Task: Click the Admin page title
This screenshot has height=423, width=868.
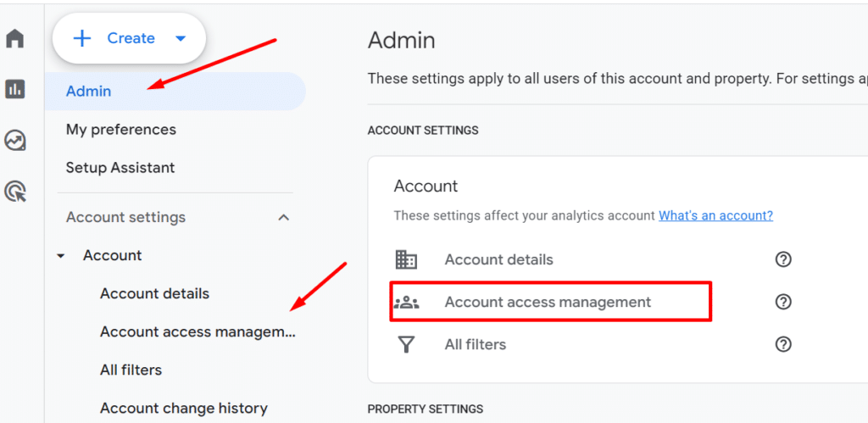Action: (x=401, y=41)
